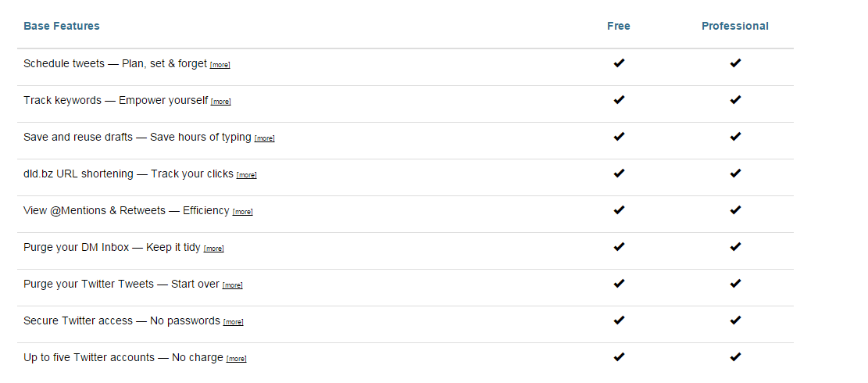This screenshot has width=868, height=383.
Task: Open more link for Up to five Twitter accounts
Action: pyautogui.click(x=237, y=359)
